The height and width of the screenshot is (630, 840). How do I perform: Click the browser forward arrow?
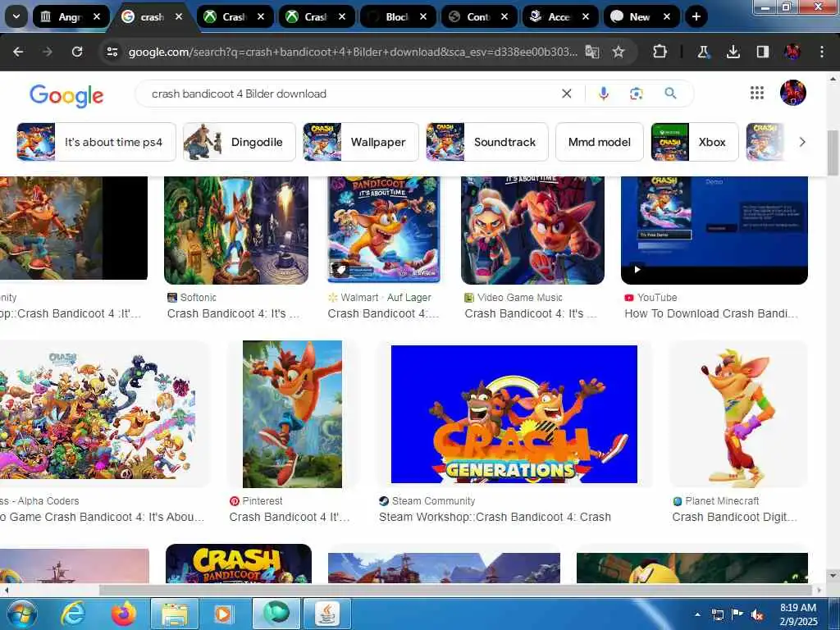[48, 52]
